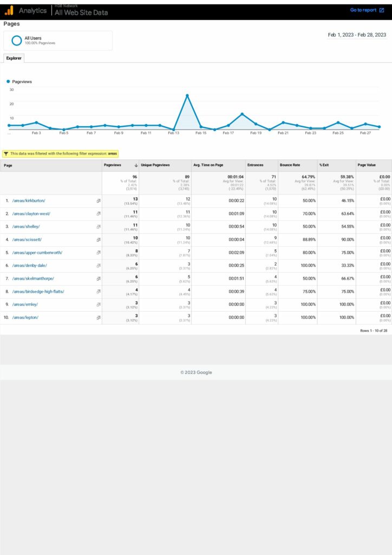Click the All Users segment circle

pyautogui.click(x=17, y=41)
